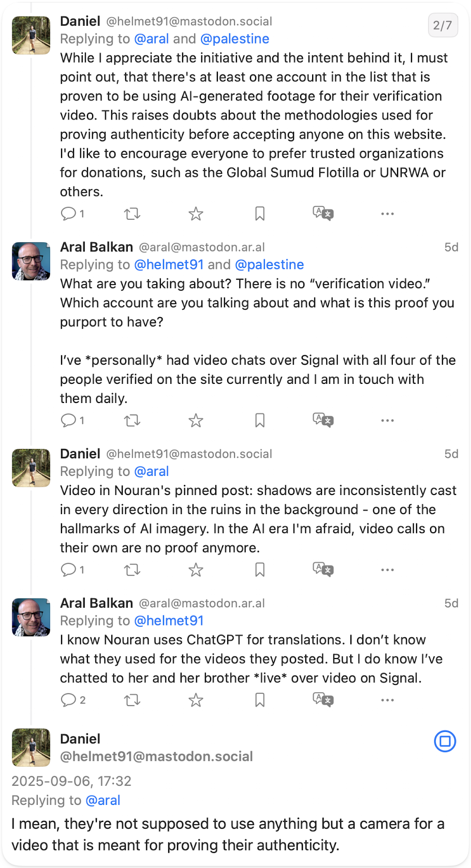
Task: Bookmark Daniel's post about inconsistent shadows
Action: pyautogui.click(x=260, y=570)
